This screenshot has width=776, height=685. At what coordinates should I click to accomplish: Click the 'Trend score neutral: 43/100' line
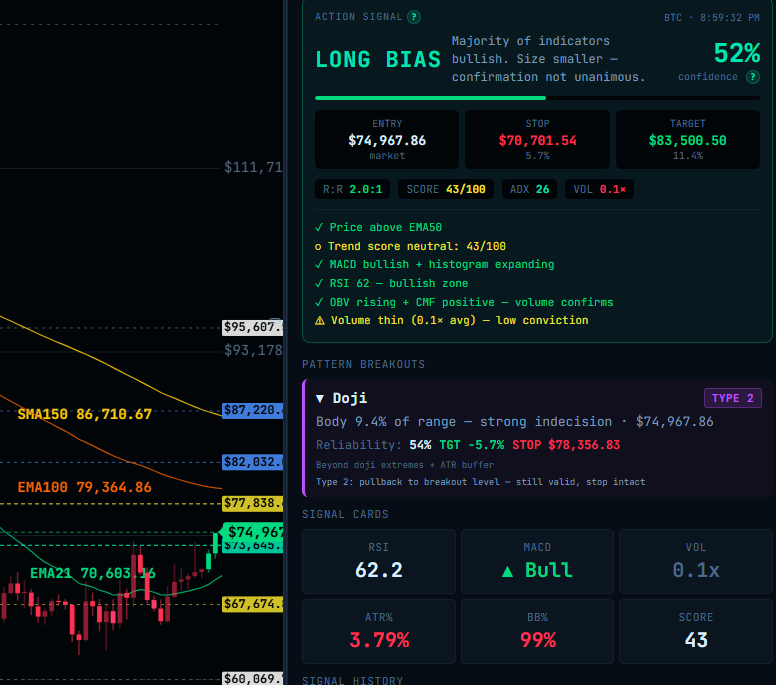[x=410, y=246]
